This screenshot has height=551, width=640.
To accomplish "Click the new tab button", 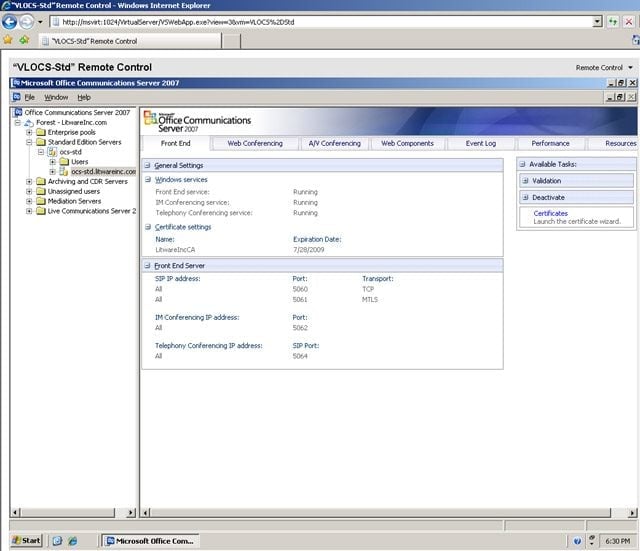I will click(231, 41).
